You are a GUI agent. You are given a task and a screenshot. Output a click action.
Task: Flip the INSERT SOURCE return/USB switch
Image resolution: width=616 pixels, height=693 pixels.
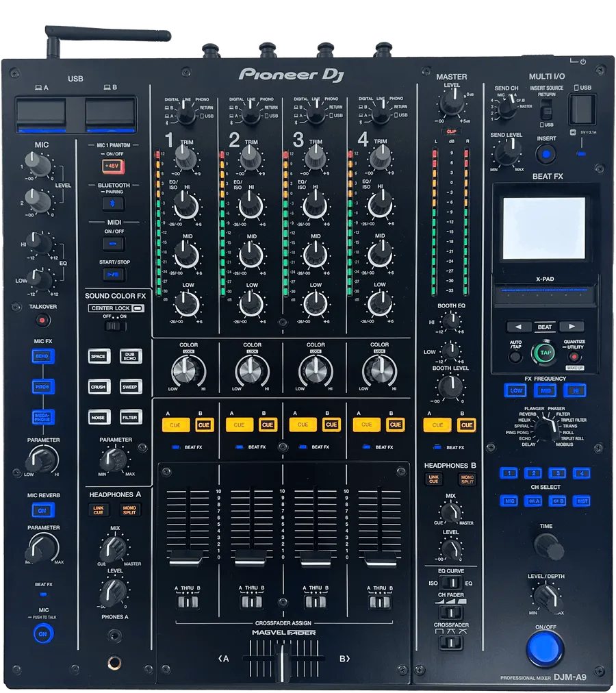pos(547,109)
